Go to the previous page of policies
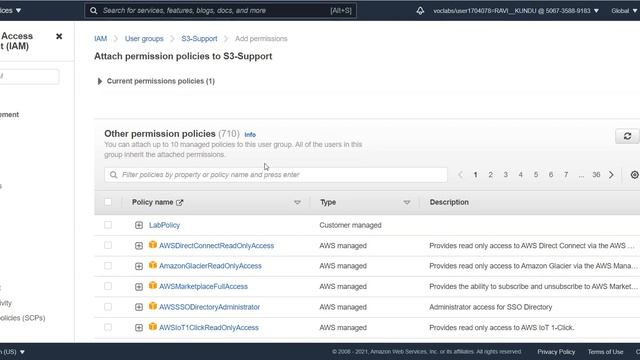This screenshot has width=640, height=360. 460,175
